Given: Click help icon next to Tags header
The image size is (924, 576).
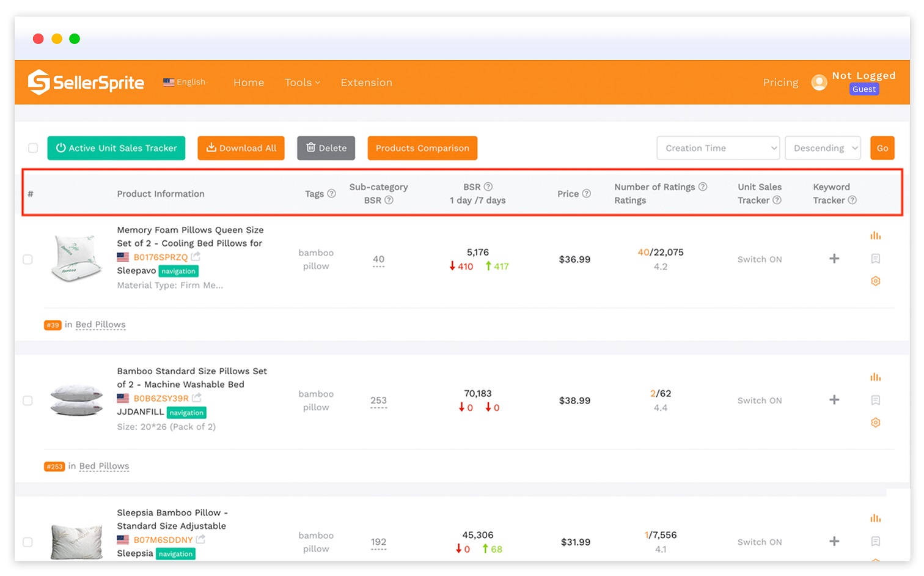Looking at the screenshot, I should [x=331, y=193].
